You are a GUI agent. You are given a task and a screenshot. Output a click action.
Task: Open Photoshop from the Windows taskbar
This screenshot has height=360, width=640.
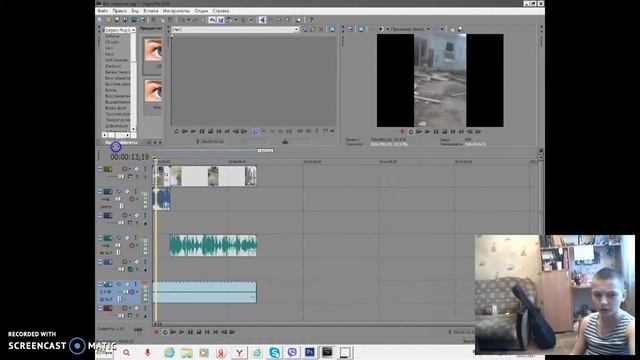tap(309, 352)
